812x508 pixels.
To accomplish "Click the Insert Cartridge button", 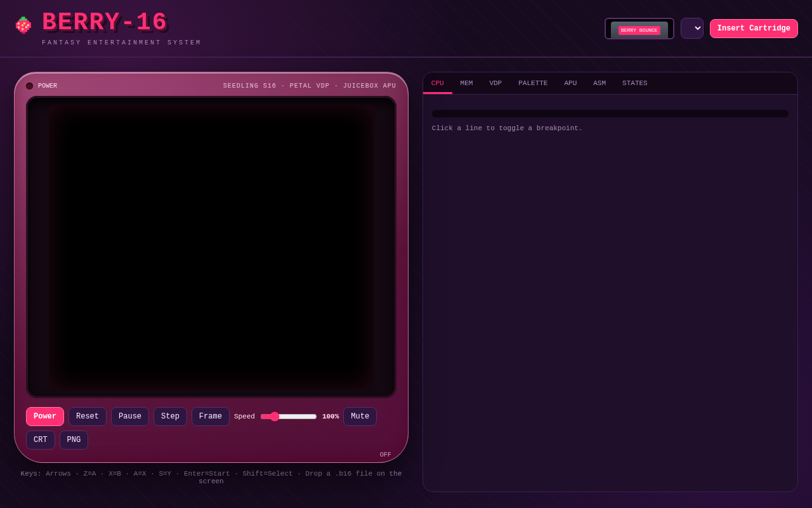I will tap(754, 29).
